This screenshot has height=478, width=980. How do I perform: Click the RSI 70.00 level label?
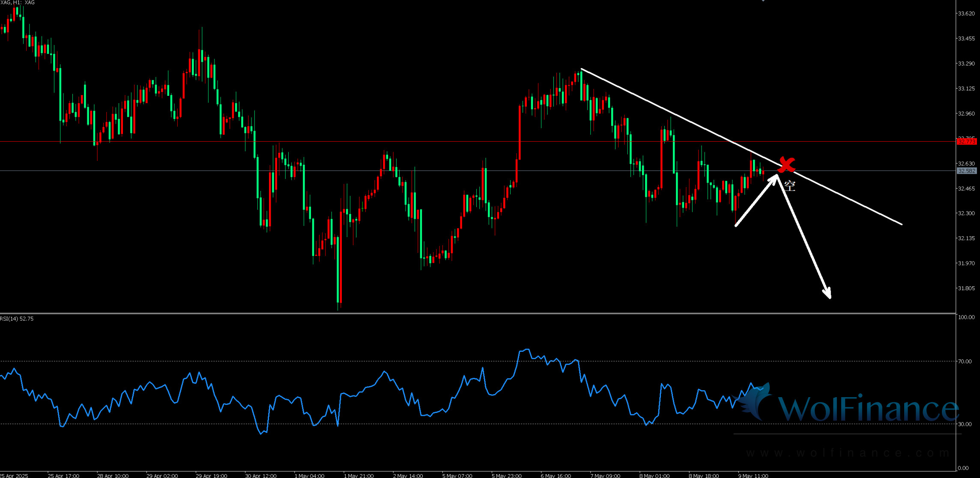[x=965, y=362]
